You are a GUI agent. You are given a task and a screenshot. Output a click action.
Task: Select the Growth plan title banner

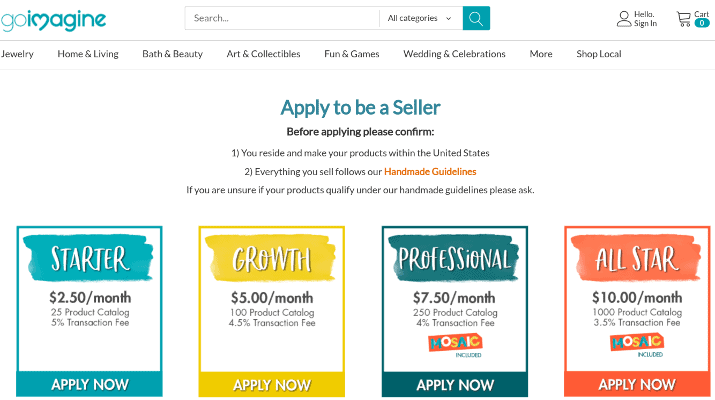click(271, 258)
